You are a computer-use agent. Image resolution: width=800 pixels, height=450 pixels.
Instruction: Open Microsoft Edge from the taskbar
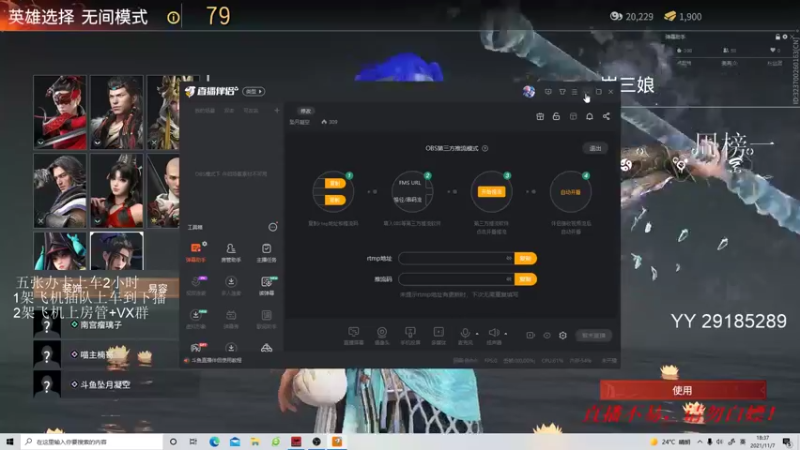click(x=214, y=442)
